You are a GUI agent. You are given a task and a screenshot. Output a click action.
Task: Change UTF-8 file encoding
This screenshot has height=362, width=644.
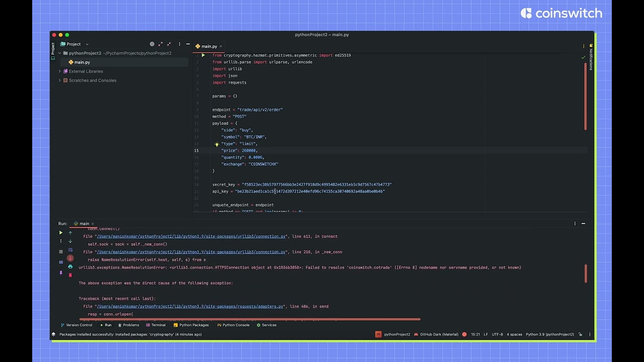pyautogui.click(x=497, y=334)
